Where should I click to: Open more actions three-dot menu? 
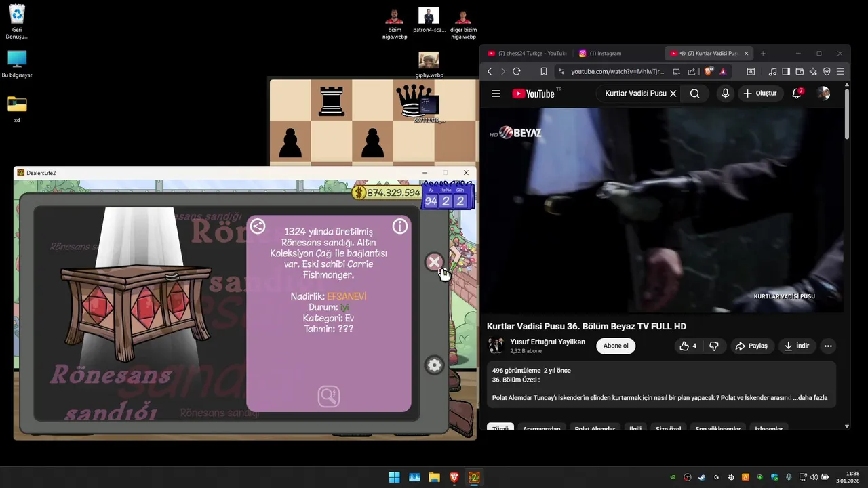(827, 346)
